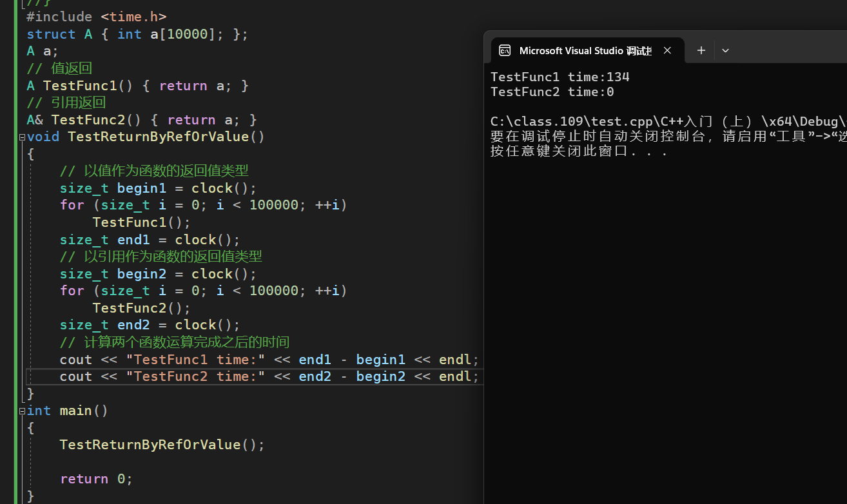This screenshot has height=504, width=847.
Task: Click the console path line starting 'C:\class.109'
Action: (x=668, y=122)
